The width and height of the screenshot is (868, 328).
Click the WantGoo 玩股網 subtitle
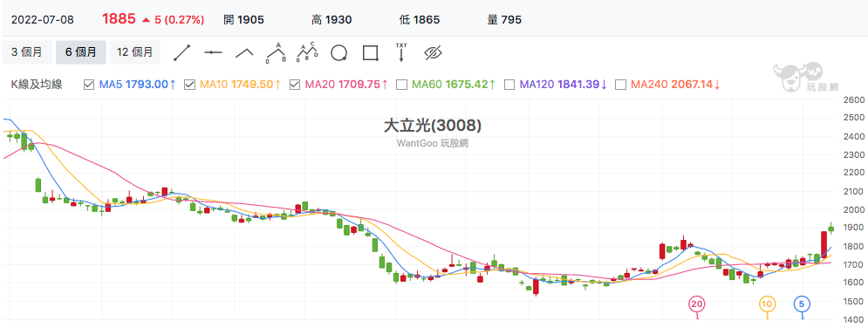click(x=433, y=143)
